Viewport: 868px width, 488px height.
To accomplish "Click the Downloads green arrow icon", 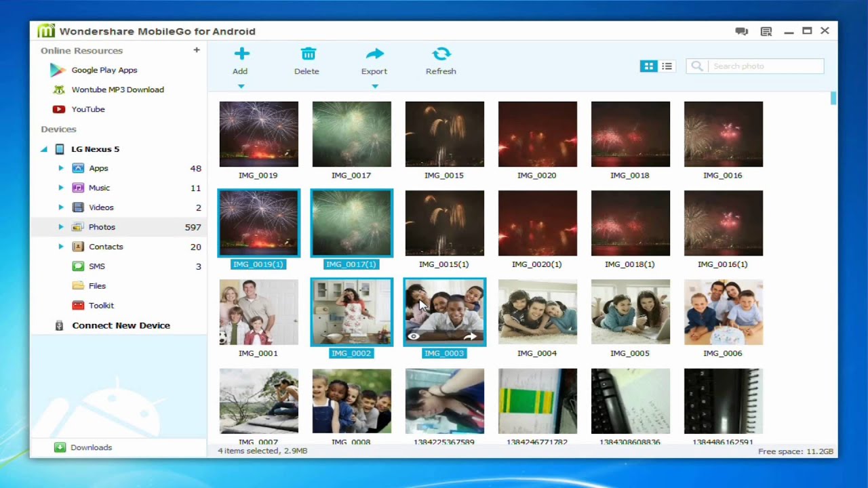I will click(x=60, y=447).
